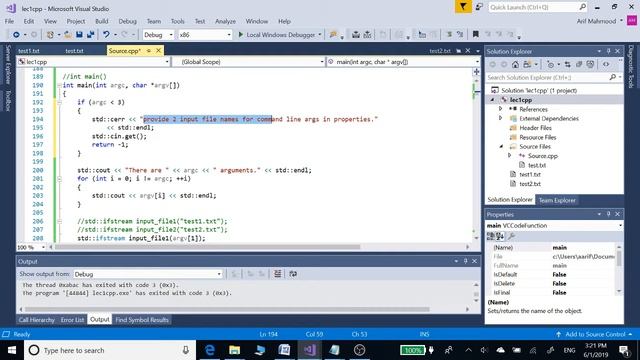The width and height of the screenshot is (640, 360).
Task: Click Add to Source Control
Action: click(595, 334)
